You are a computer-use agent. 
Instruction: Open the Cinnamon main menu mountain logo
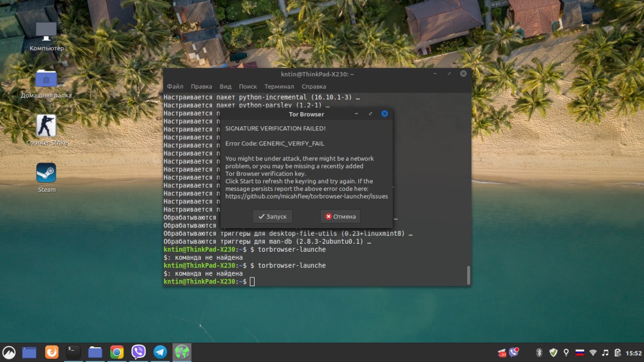(9, 352)
